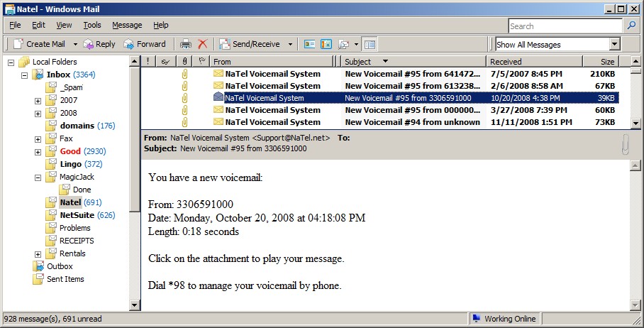Click the Sent Items folder icon

[38, 279]
